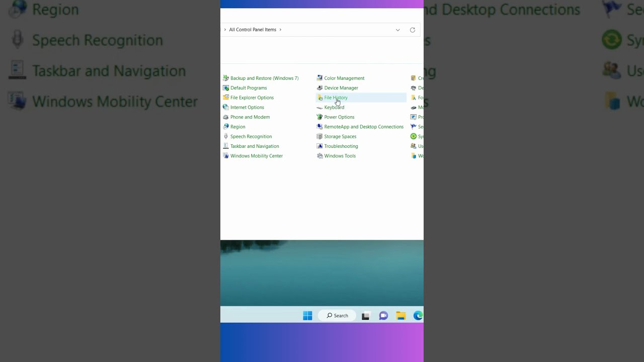Image resolution: width=644 pixels, height=362 pixels.
Task: Click the File Explorer Options icon
Action: (226, 98)
